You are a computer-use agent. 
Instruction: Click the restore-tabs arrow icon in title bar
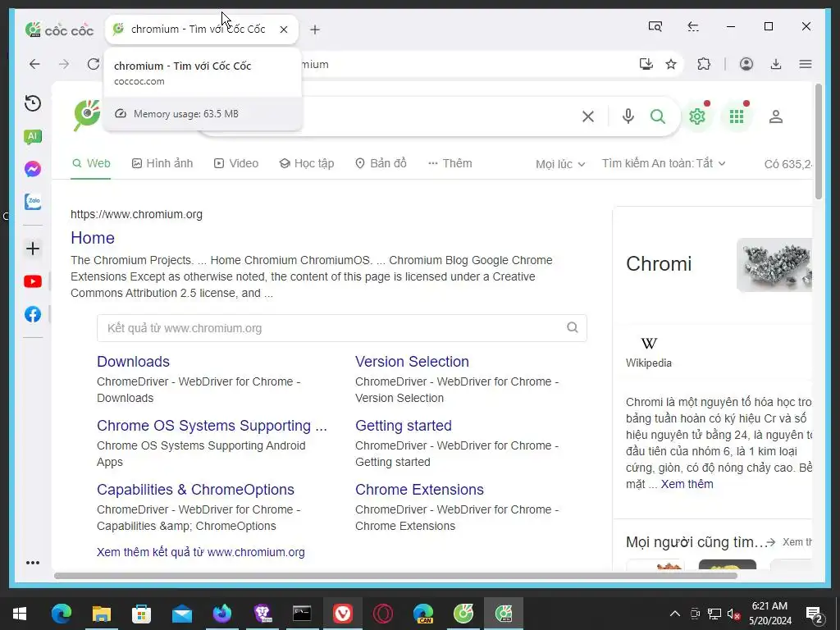pos(693,26)
